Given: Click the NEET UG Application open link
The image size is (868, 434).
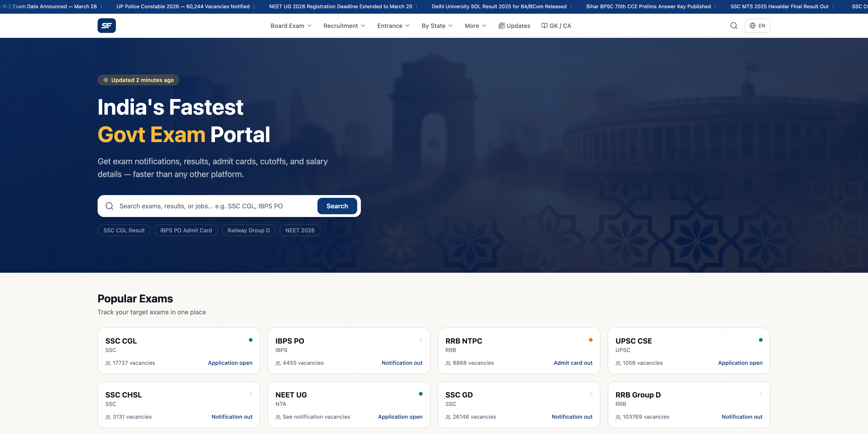Looking at the screenshot, I should 400,417.
